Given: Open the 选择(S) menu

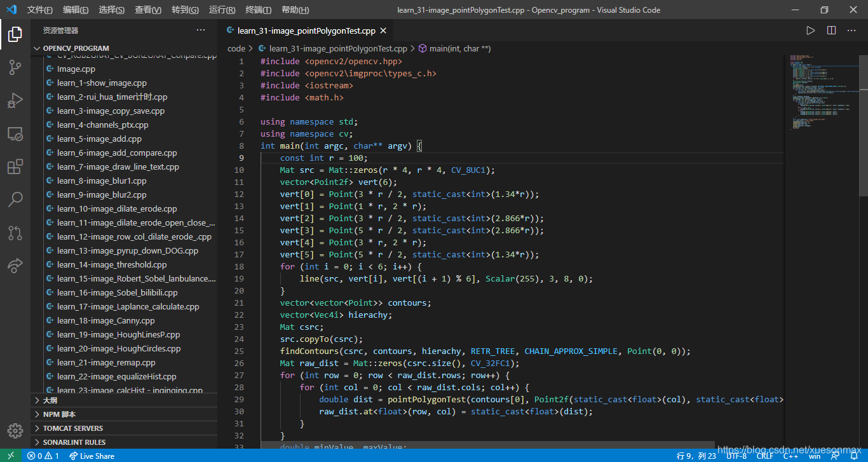Looking at the screenshot, I should tap(112, 10).
